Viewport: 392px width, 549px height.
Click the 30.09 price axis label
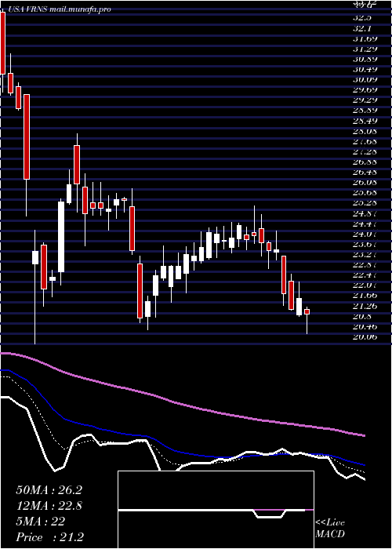[x=365, y=79]
